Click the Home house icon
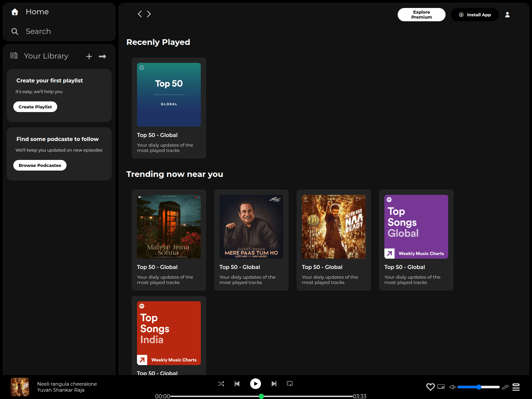This screenshot has height=399, width=532. [15, 12]
